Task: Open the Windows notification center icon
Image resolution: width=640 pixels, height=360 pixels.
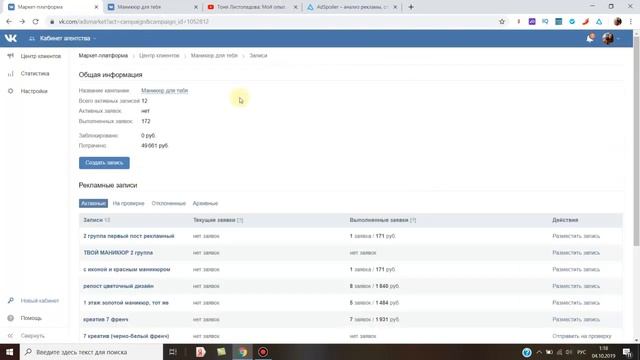Action: 627,352
